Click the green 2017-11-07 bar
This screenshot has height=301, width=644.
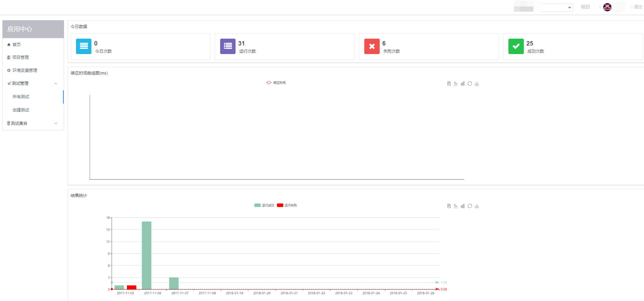click(174, 283)
